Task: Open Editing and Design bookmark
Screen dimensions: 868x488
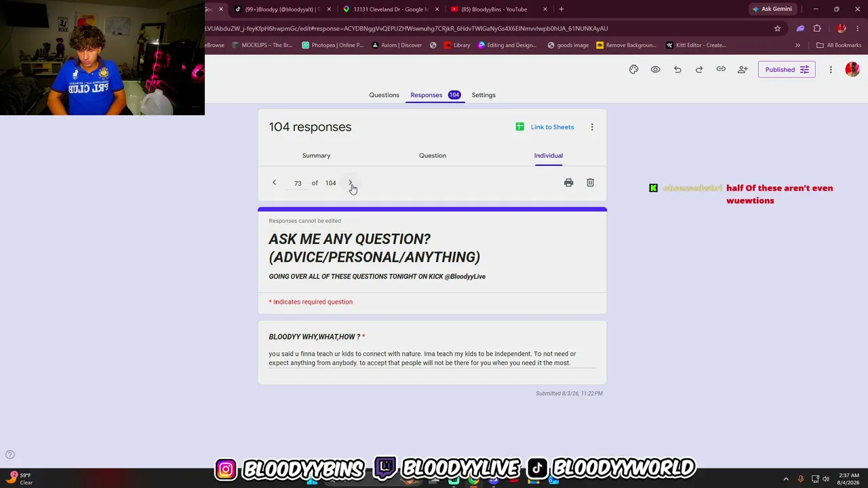Action: point(507,45)
